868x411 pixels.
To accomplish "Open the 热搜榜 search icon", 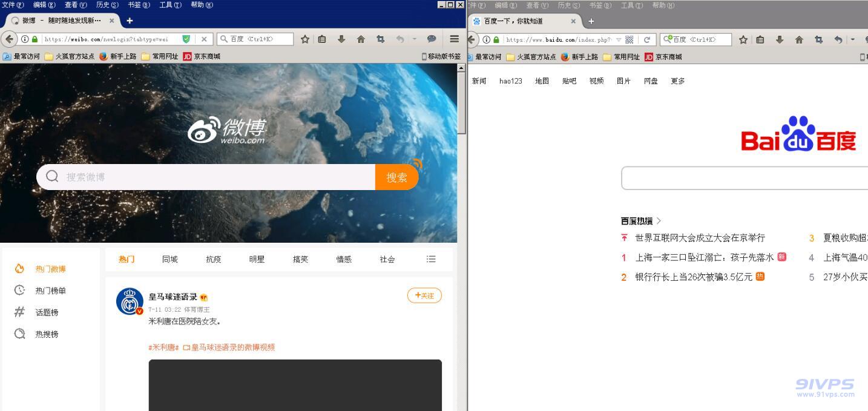I will [19, 334].
